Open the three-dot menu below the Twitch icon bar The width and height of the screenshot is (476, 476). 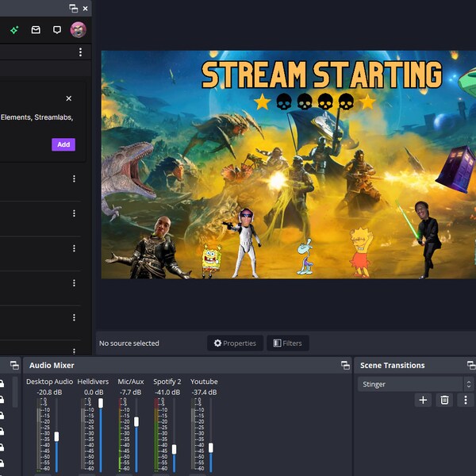pyautogui.click(x=80, y=52)
